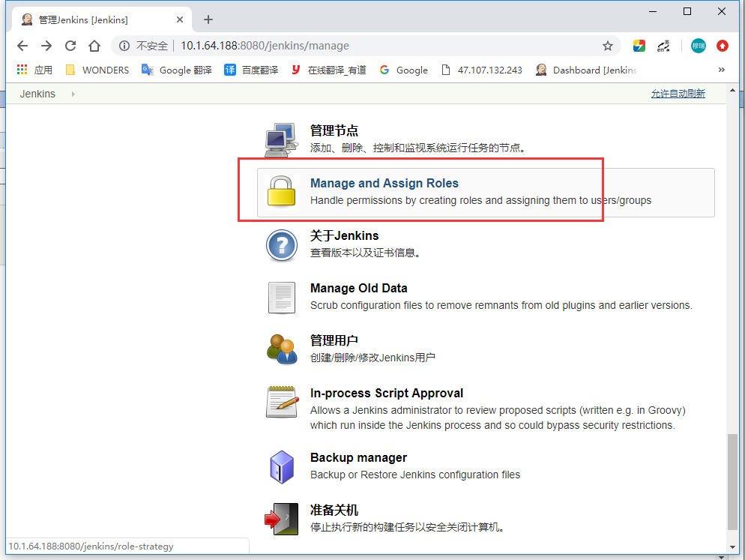Open the 47.107.132.243 bookmark

(x=482, y=70)
